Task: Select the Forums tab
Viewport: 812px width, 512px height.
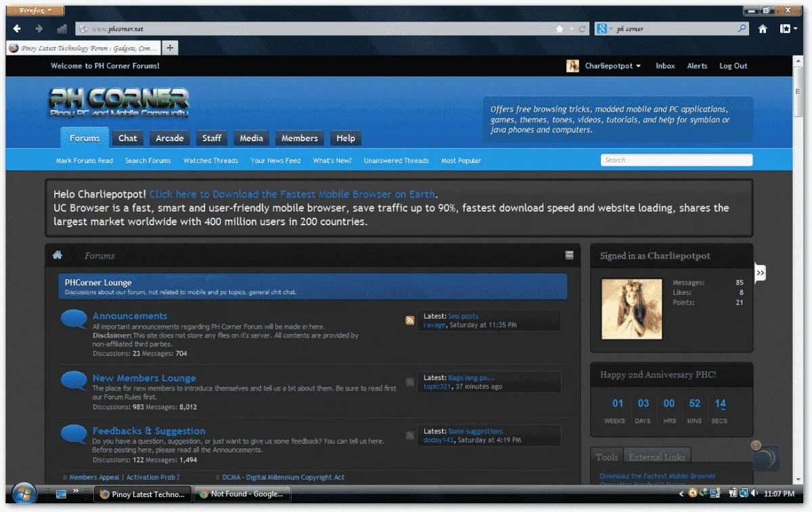Action: (85, 138)
